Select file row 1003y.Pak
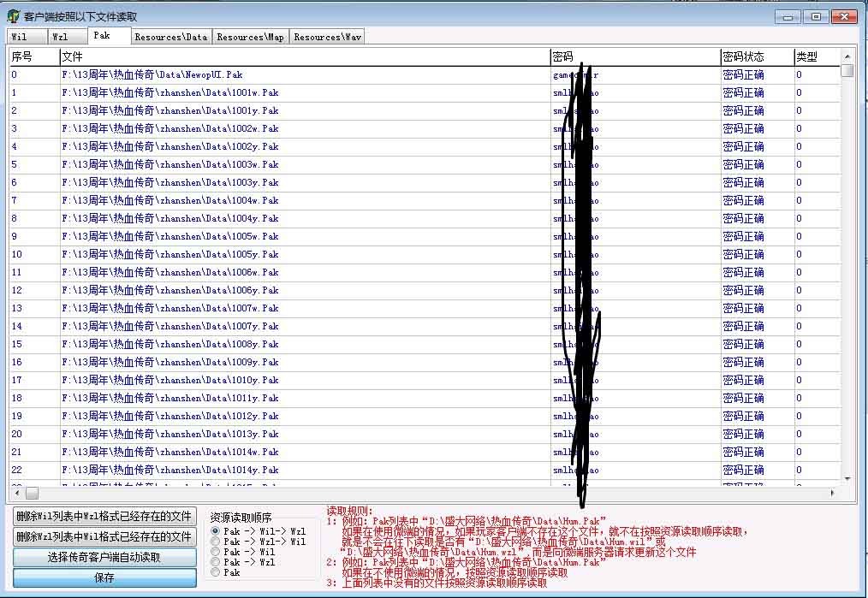 425,182
